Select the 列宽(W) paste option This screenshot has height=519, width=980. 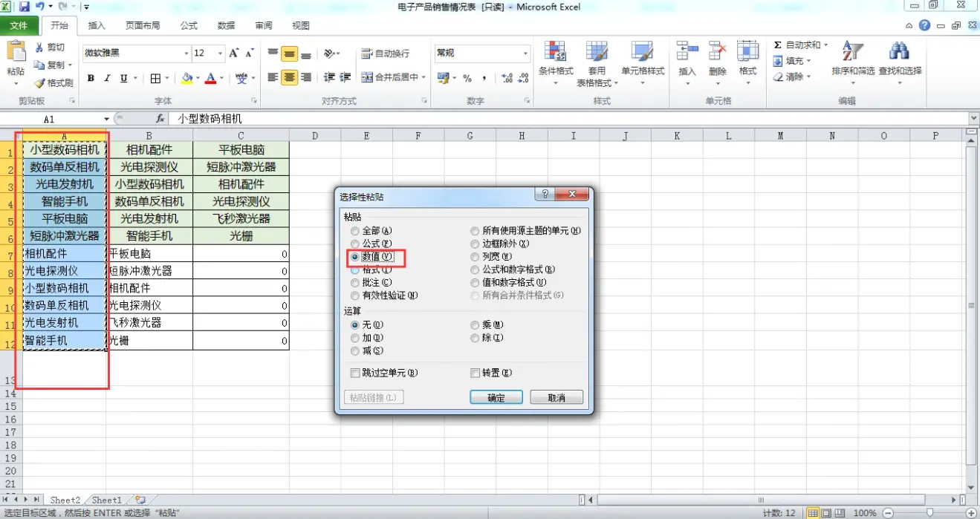tap(492, 257)
